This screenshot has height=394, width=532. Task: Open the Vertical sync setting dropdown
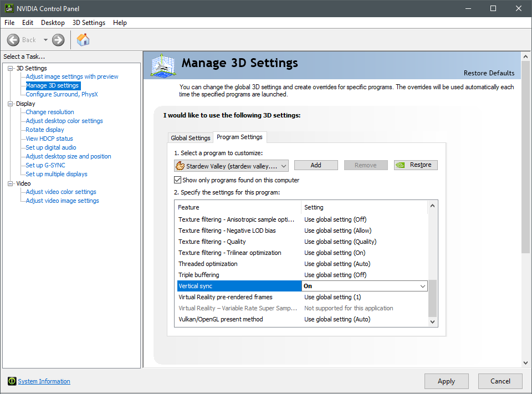pos(422,286)
